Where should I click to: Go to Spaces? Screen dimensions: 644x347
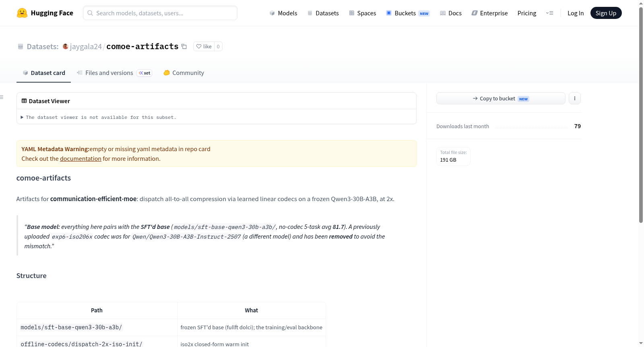[362, 13]
